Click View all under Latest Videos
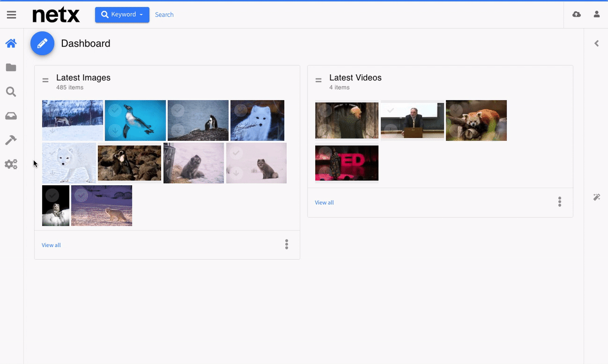Image resolution: width=608 pixels, height=364 pixels. tap(324, 203)
